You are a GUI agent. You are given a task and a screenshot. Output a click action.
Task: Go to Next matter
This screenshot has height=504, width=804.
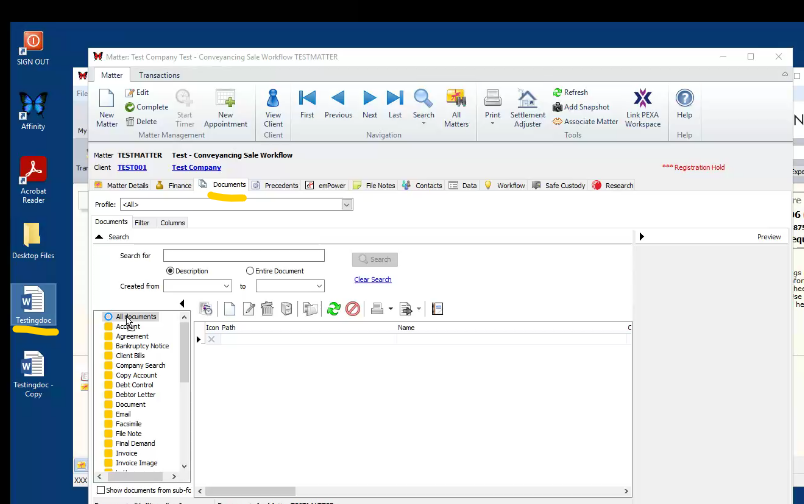tap(369, 104)
